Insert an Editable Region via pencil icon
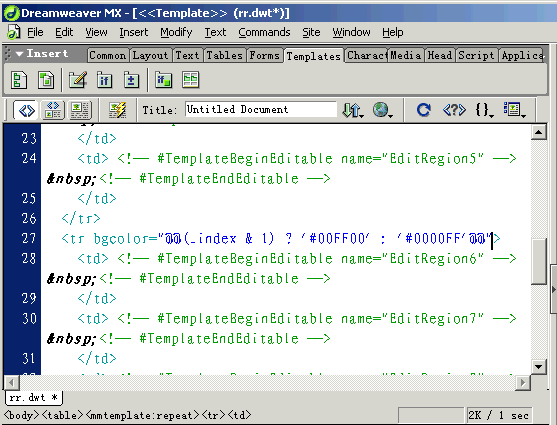This screenshot has height=425, width=557. tap(77, 80)
